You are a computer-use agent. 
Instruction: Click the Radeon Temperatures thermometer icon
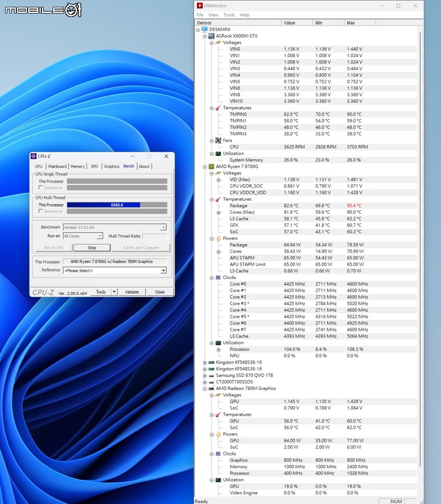click(x=218, y=415)
